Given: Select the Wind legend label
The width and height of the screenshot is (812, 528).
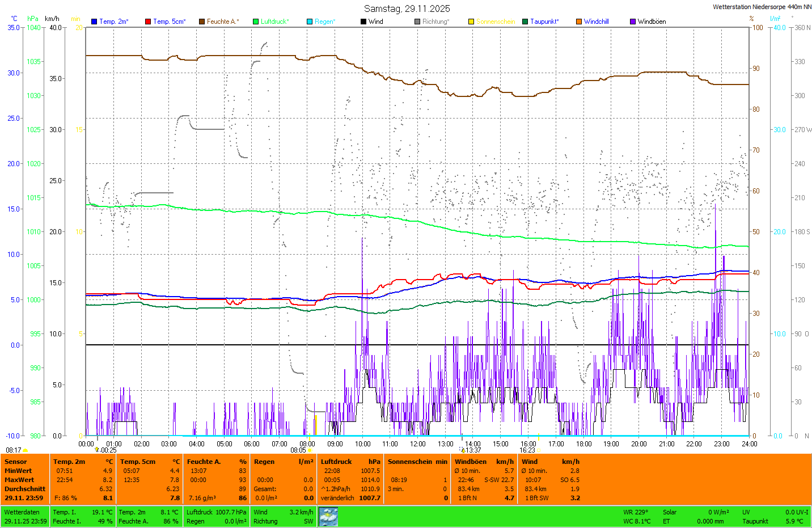Looking at the screenshot, I should (375, 22).
